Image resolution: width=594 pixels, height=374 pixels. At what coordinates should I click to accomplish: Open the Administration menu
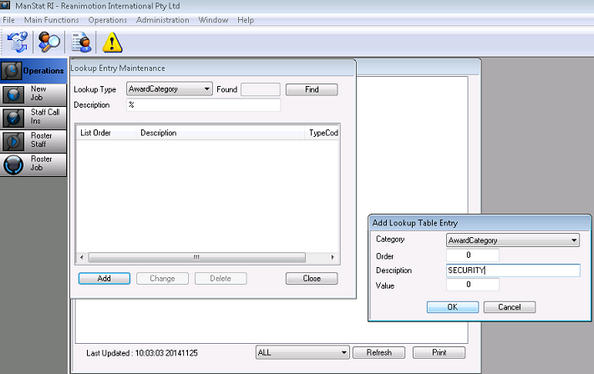pos(163,20)
